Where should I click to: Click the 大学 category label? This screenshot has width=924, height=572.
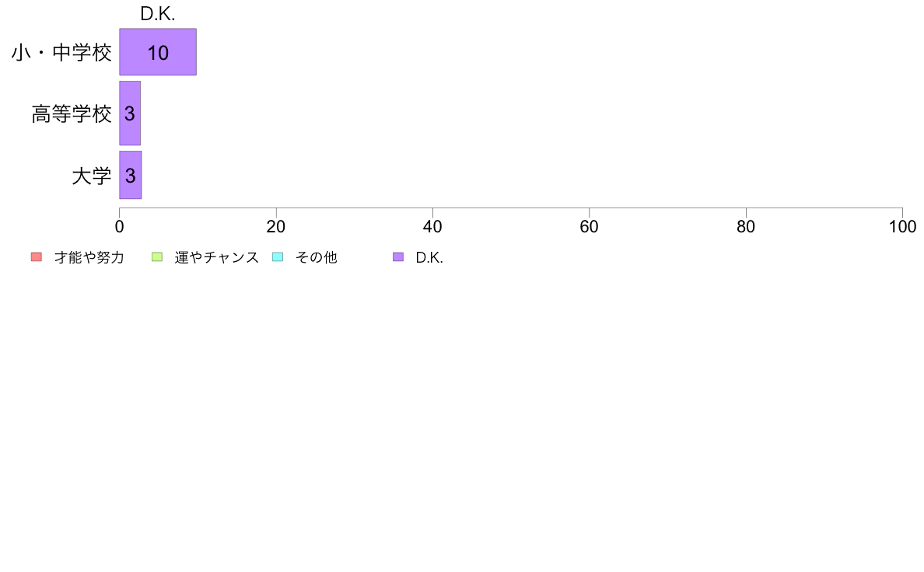pyautogui.click(x=91, y=176)
